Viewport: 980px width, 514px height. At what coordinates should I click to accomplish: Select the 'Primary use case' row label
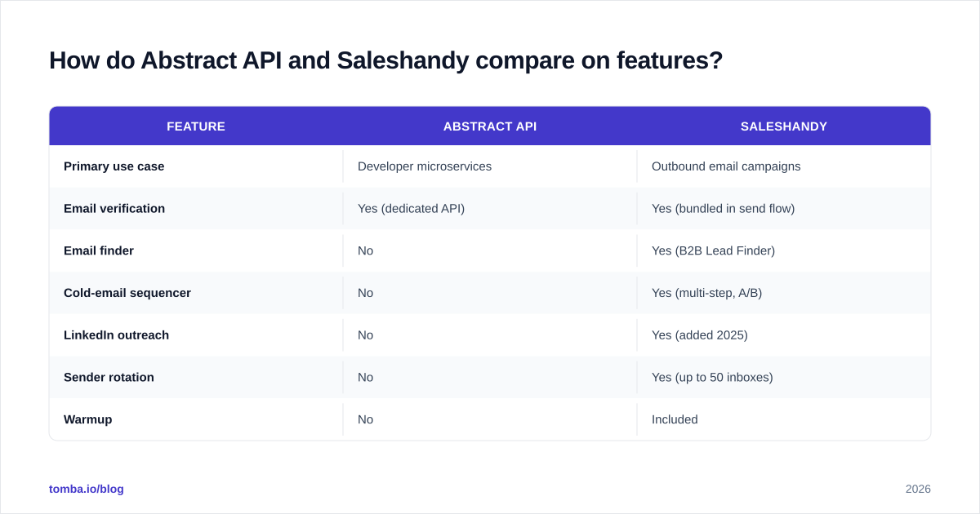click(x=114, y=166)
